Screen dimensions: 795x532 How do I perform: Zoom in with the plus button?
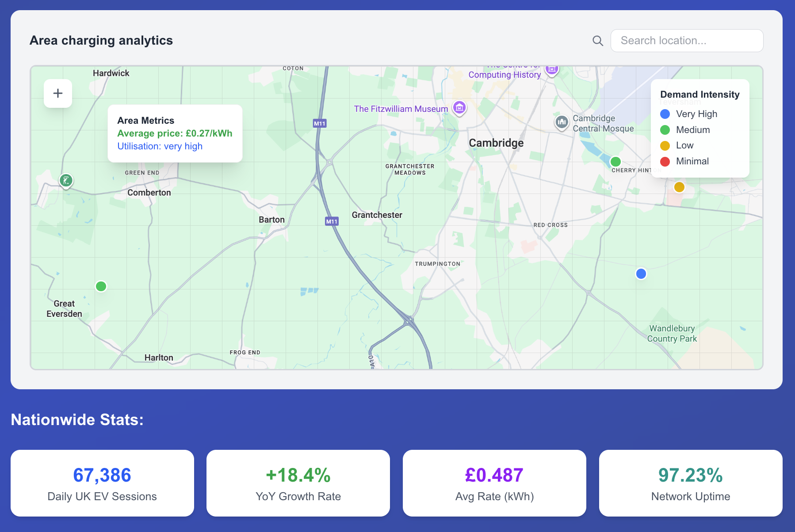click(58, 93)
